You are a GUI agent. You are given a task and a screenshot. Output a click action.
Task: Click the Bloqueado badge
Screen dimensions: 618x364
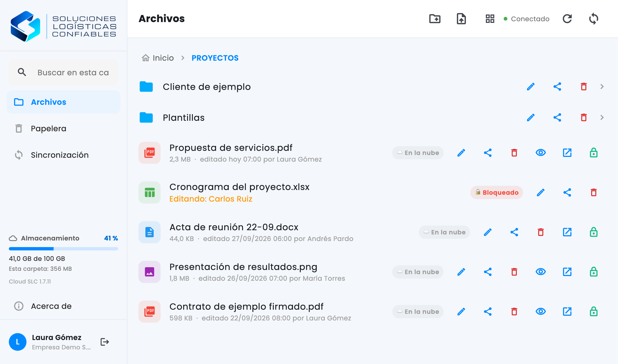pyautogui.click(x=497, y=192)
